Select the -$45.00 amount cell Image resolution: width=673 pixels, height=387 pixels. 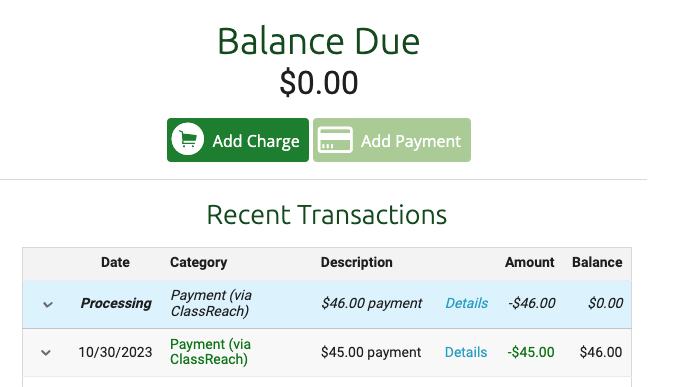pyautogui.click(x=531, y=352)
